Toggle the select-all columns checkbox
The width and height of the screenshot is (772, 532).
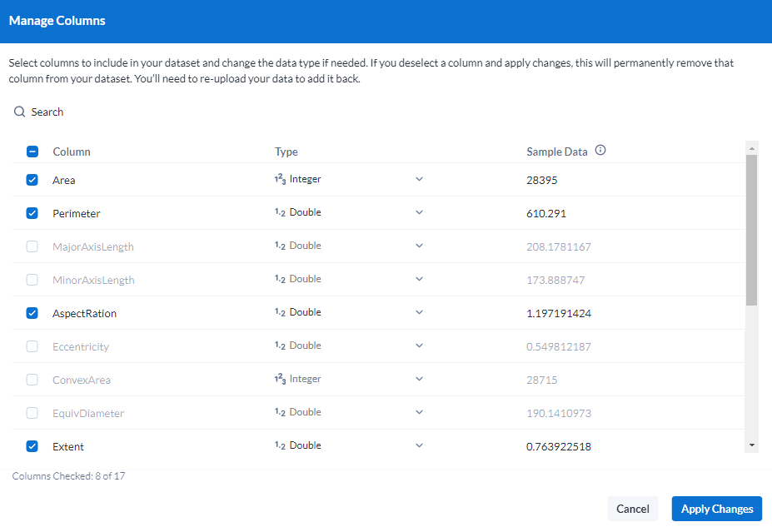pyautogui.click(x=32, y=152)
